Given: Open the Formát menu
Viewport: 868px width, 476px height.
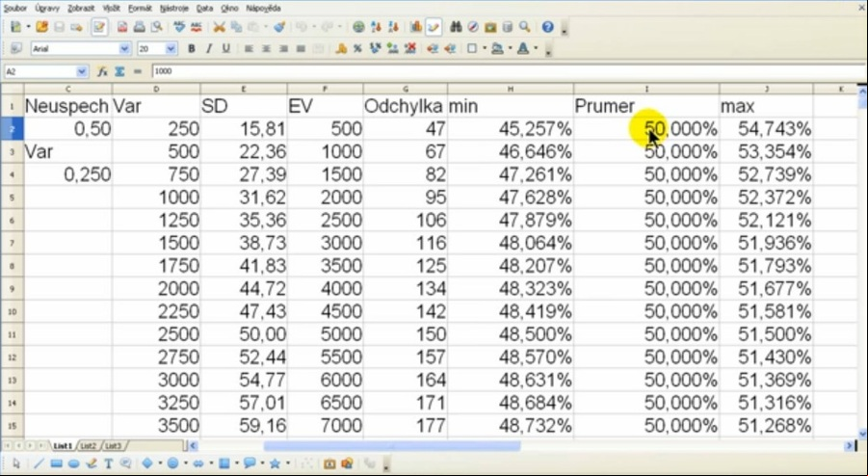Looking at the screenshot, I should tap(140, 9).
